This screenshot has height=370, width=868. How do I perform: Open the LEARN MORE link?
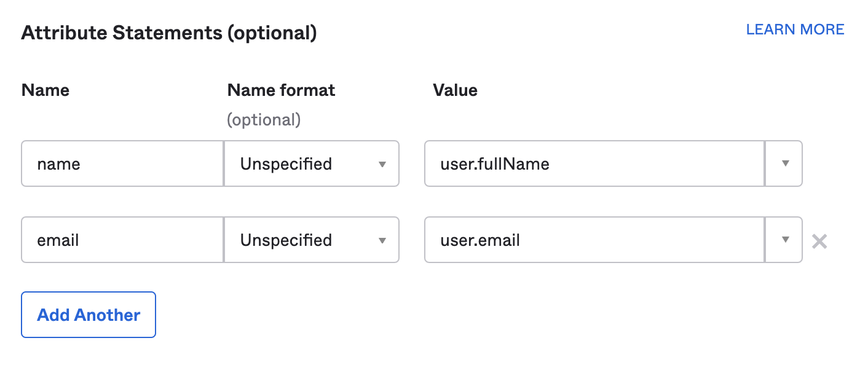tap(795, 29)
